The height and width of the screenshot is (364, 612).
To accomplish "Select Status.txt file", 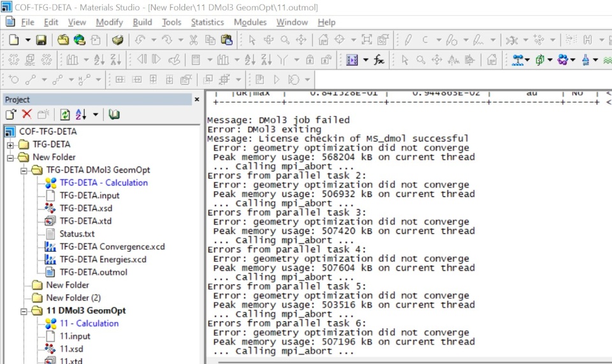I will (x=77, y=234).
